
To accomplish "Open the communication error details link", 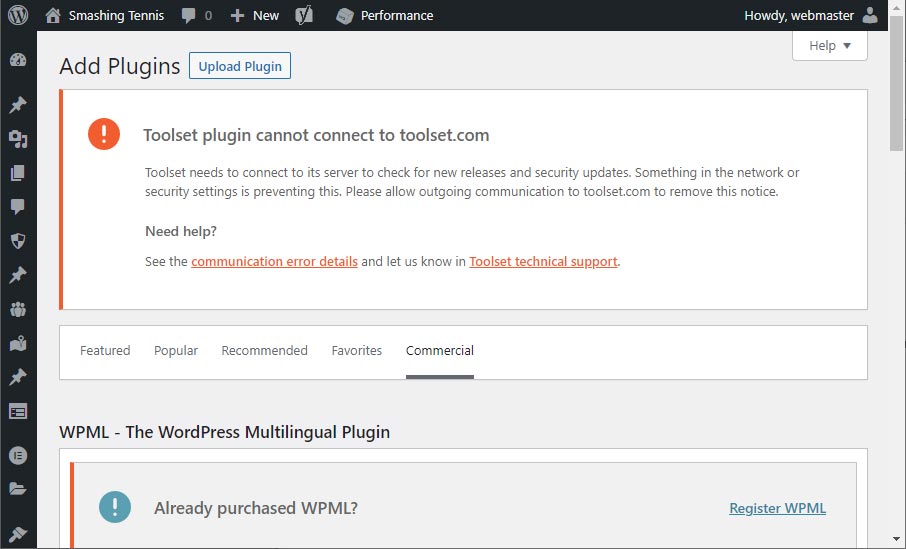I will point(274,261).
